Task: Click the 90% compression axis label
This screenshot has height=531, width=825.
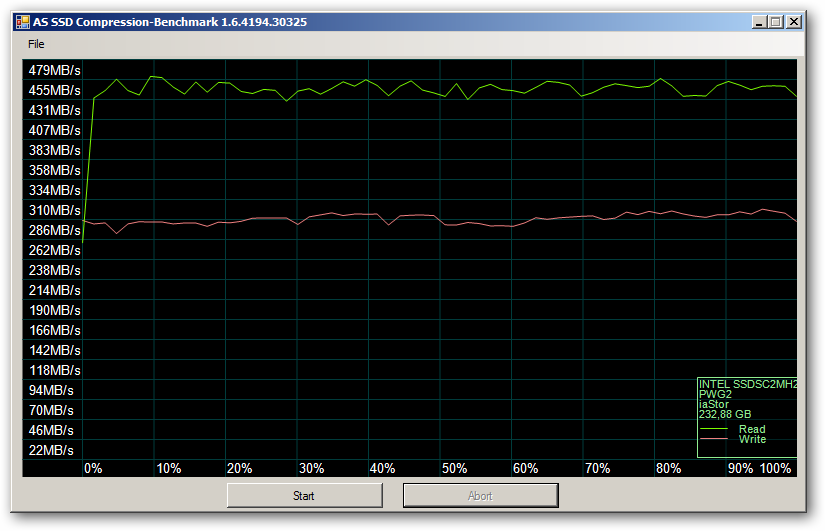Action: (x=740, y=468)
